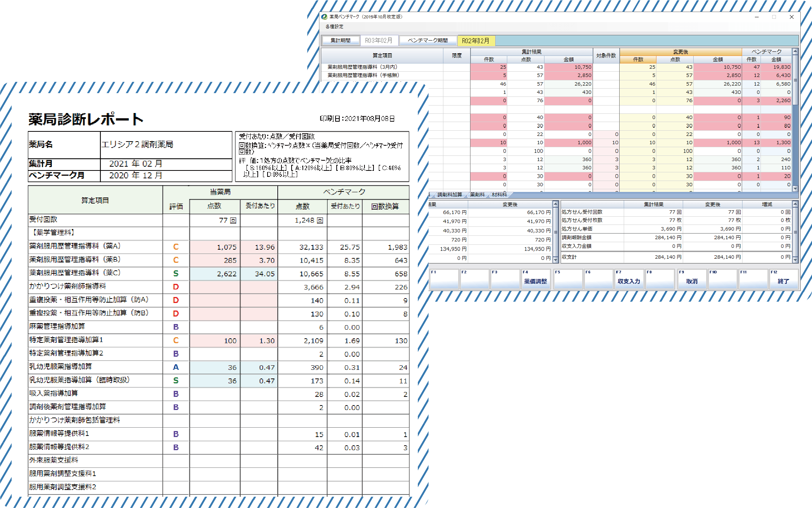Click the 134,950 円 cell under 変更後

[x=510, y=249]
